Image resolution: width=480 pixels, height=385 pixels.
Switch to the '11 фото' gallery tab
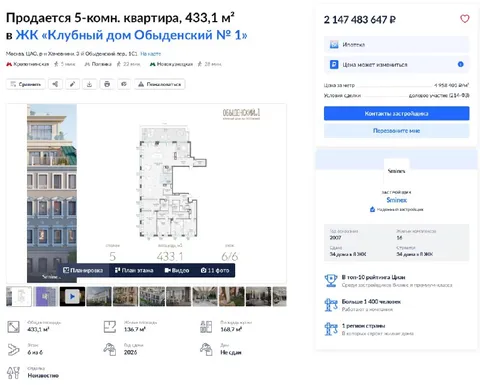215,270
